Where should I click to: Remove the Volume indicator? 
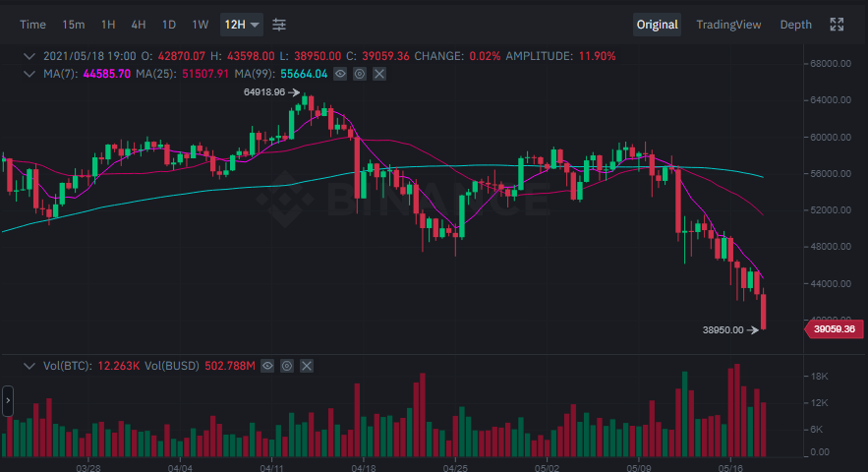tap(307, 366)
